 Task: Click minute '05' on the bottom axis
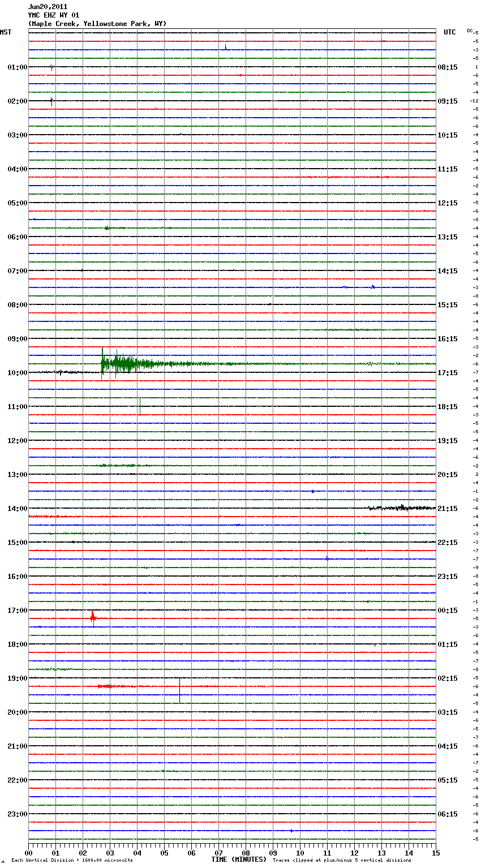165,853
